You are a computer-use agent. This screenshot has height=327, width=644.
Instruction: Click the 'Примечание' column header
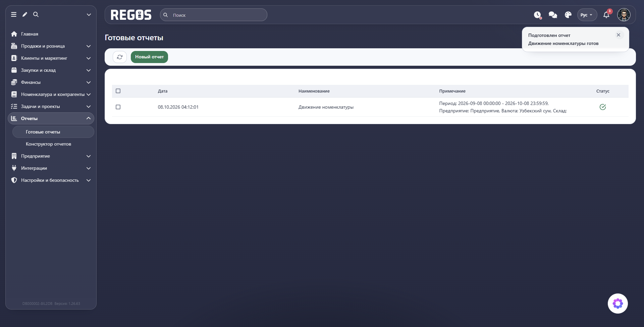[452, 91]
